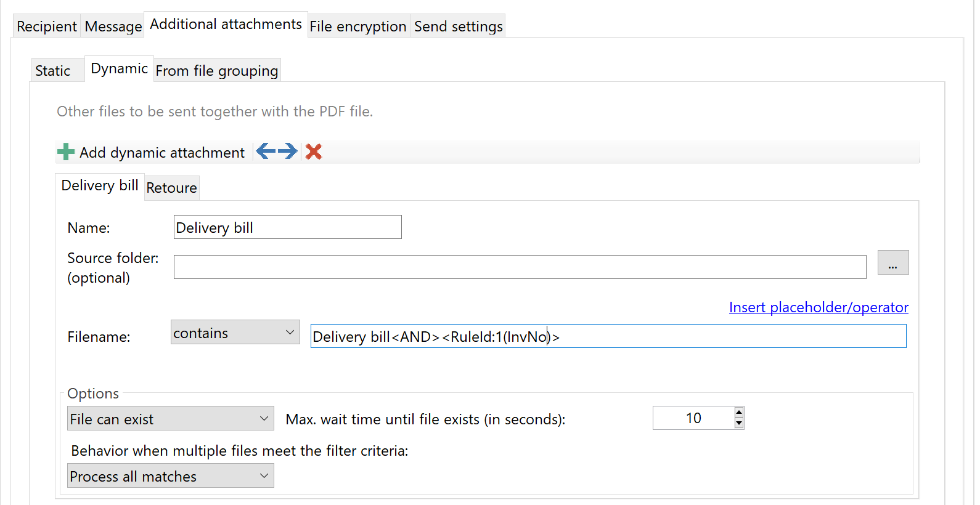Screen dimensions: 980x505
Task: Switch to the From file grouping tab
Action: (216, 70)
